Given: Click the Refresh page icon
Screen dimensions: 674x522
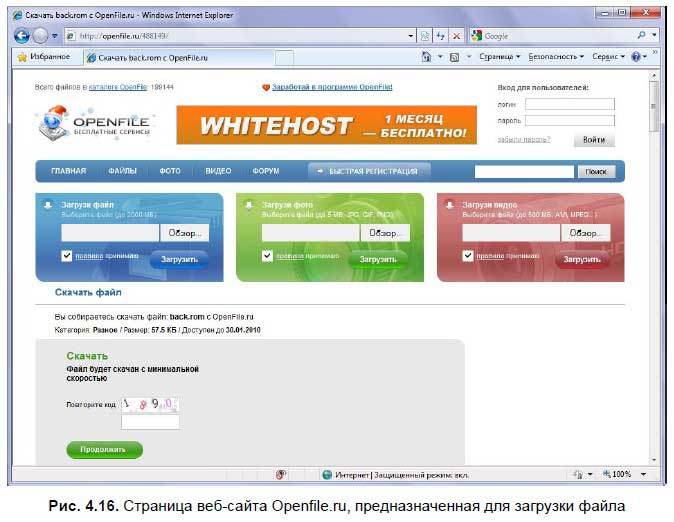Looking at the screenshot, I should click(440, 36).
